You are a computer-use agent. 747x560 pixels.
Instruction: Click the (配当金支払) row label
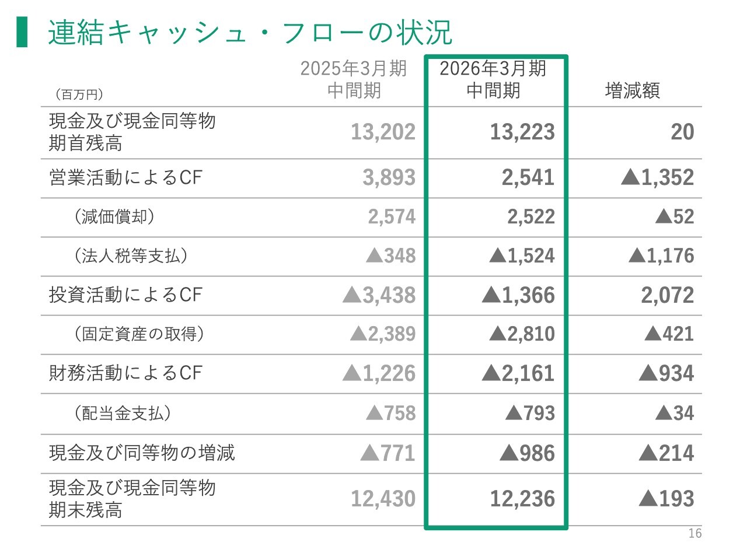(123, 413)
